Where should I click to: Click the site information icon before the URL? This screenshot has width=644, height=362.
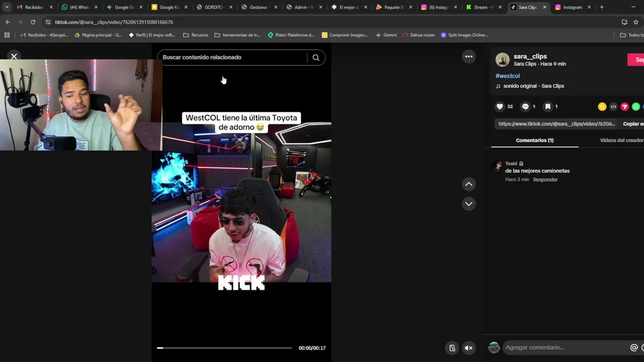48,22
